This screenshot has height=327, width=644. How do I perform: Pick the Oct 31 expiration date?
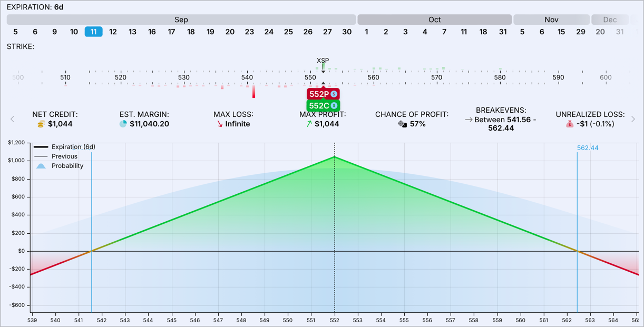click(503, 32)
